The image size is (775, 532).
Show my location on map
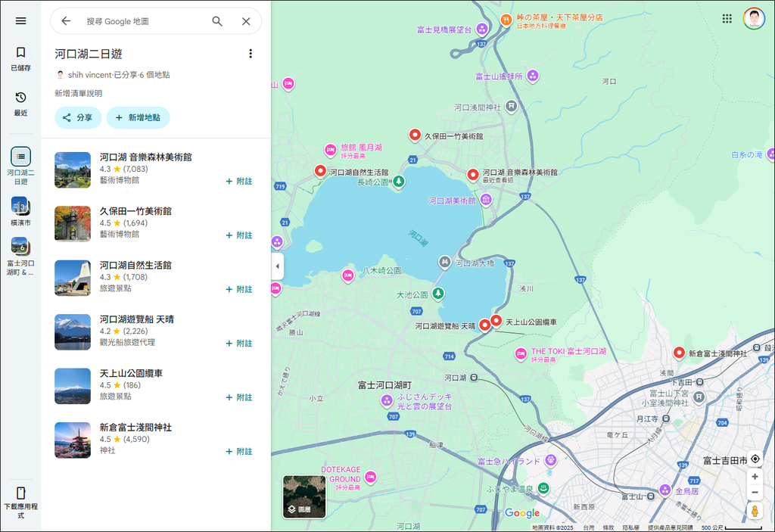coord(755,459)
